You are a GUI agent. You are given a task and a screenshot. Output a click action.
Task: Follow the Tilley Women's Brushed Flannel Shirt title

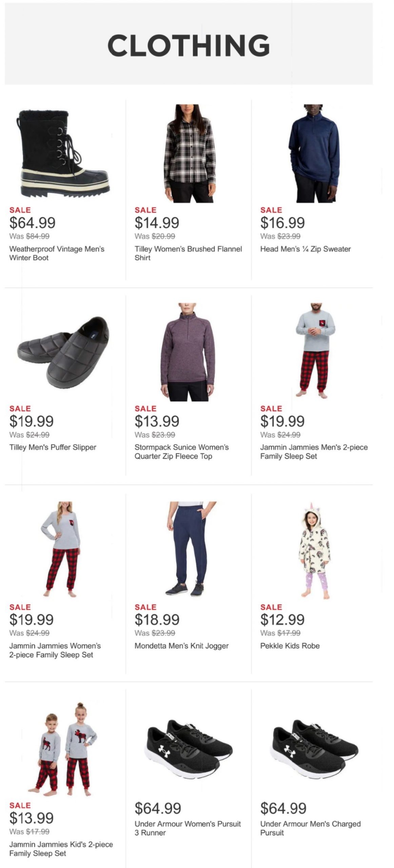pyautogui.click(x=188, y=253)
